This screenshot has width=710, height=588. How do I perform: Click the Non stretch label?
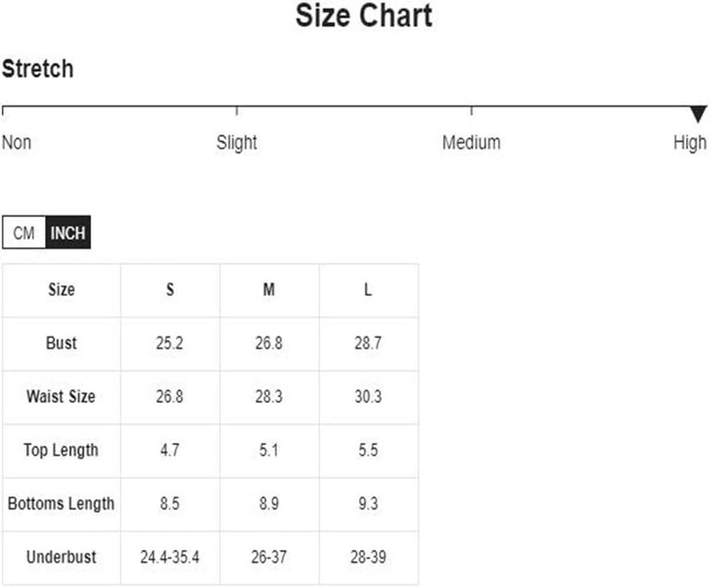[x=17, y=143]
